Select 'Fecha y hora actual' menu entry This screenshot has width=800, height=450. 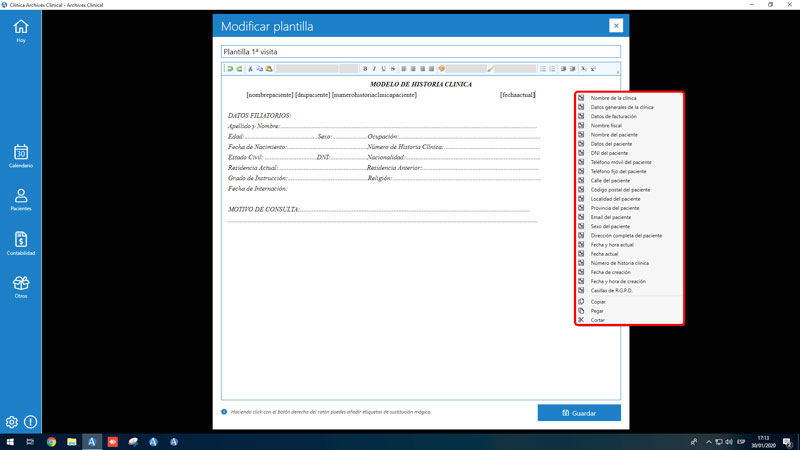click(612, 245)
